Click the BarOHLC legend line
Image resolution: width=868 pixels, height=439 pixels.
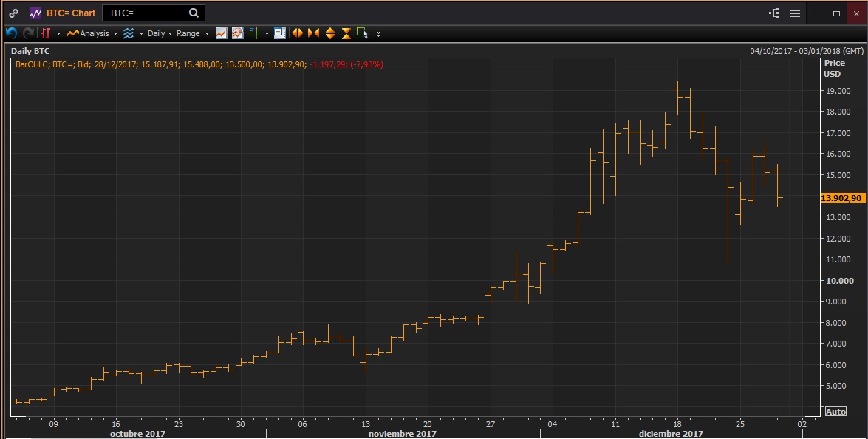(199, 64)
